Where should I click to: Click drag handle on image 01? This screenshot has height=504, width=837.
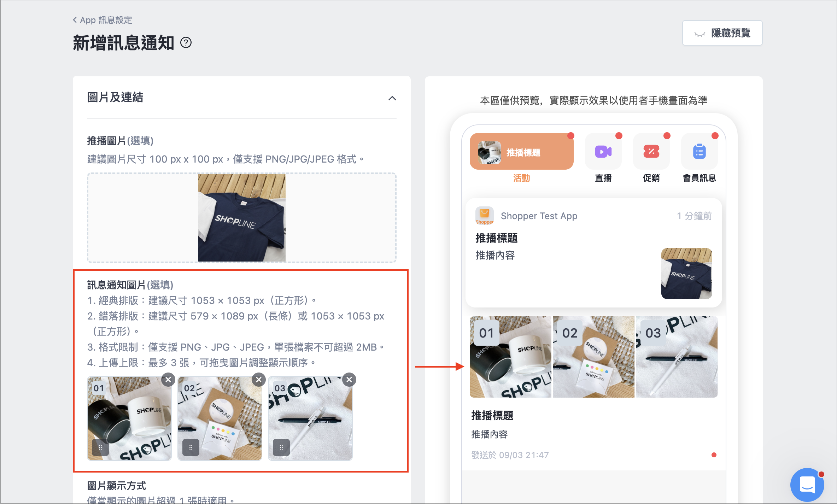pyautogui.click(x=100, y=447)
